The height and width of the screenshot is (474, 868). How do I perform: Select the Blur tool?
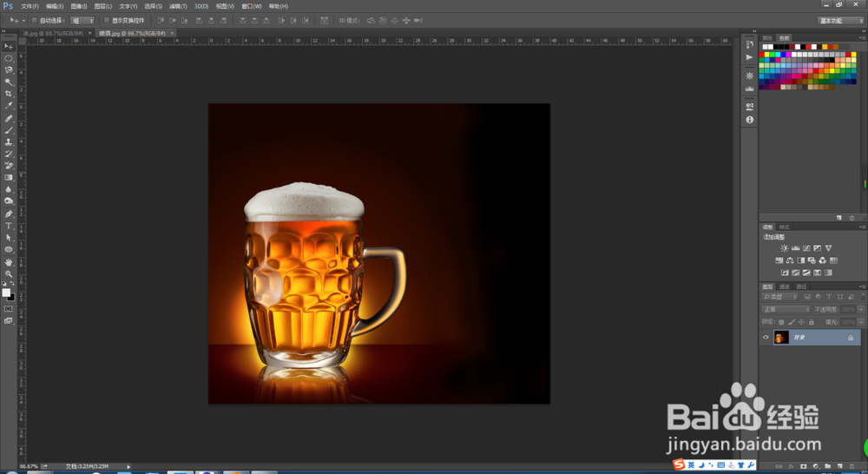(9, 189)
